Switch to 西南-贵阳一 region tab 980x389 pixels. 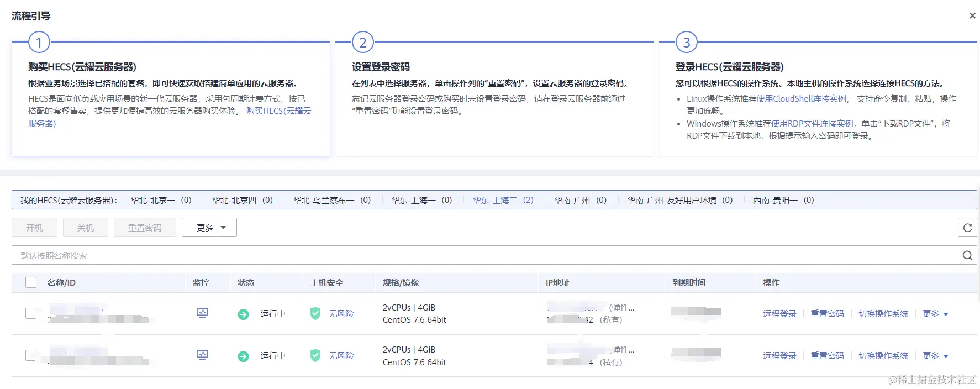[783, 200]
